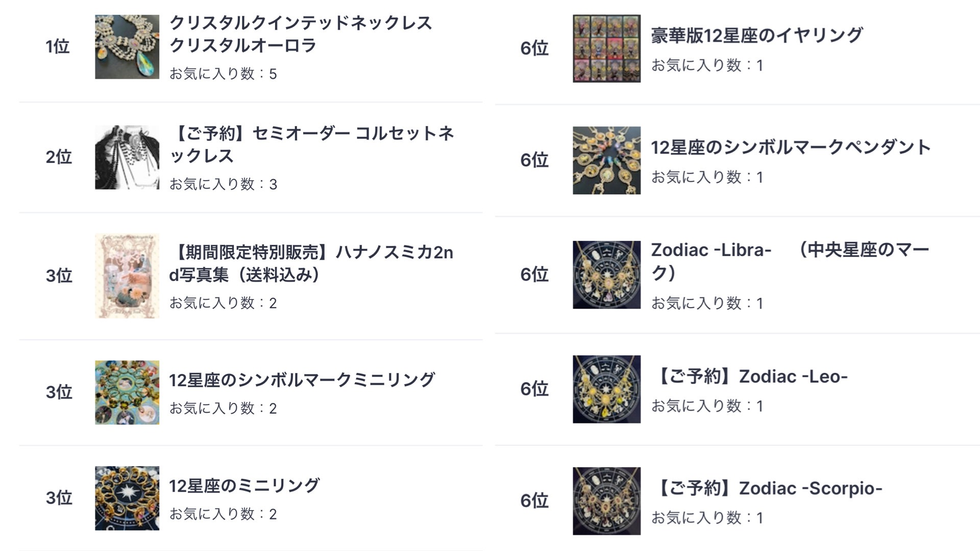This screenshot has width=980, height=551.
Task: Click the 豪華版12星座のイヤリング title
Action: point(756,35)
